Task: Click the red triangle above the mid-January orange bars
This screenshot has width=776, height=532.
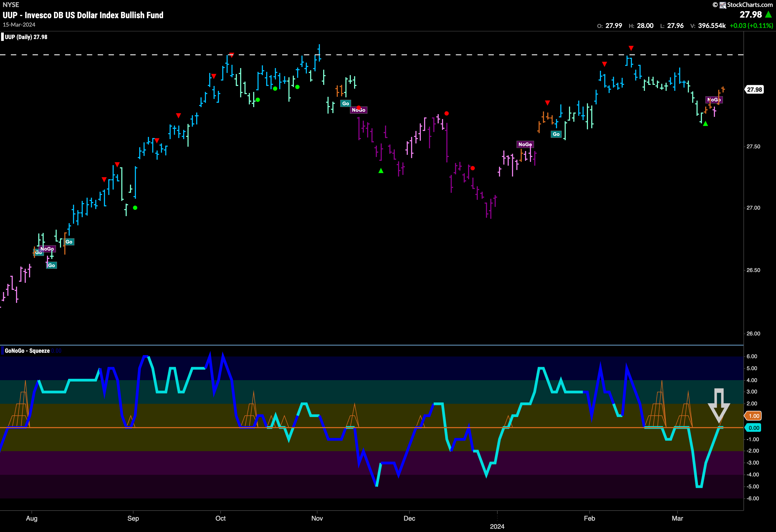Action: point(547,103)
